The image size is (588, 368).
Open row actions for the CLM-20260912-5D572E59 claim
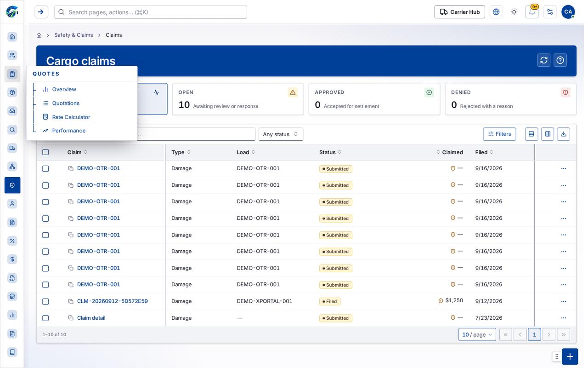point(564,301)
